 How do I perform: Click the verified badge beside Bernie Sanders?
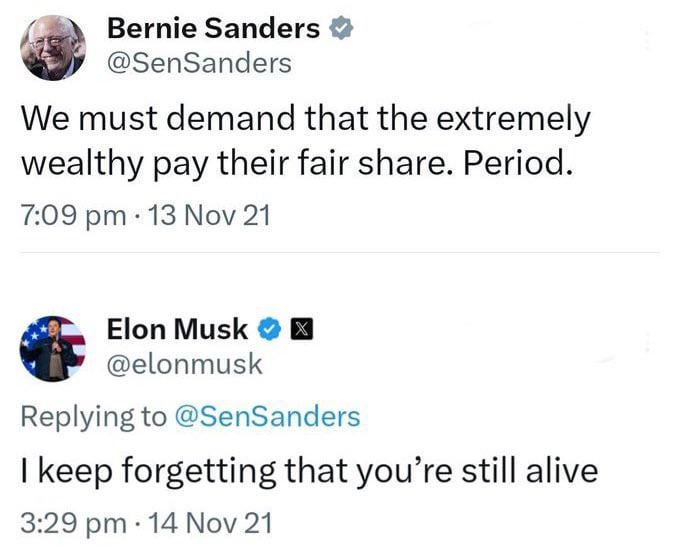(340, 30)
